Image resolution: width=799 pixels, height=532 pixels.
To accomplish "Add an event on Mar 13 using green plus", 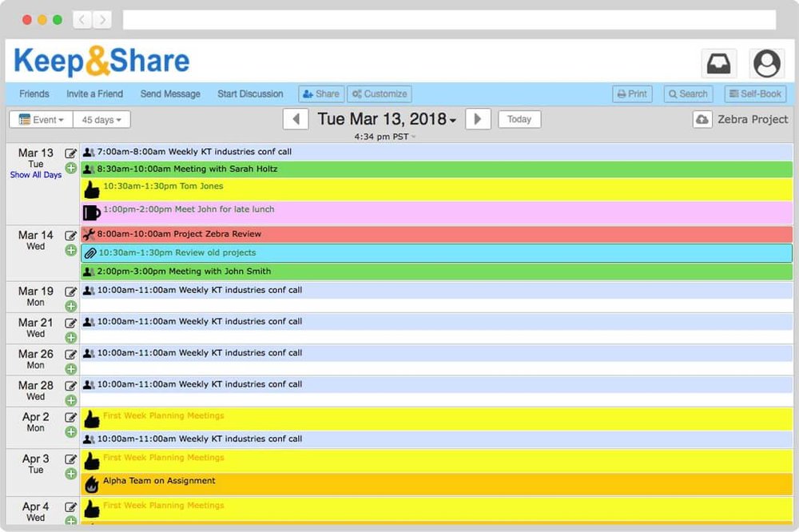I will (x=70, y=169).
